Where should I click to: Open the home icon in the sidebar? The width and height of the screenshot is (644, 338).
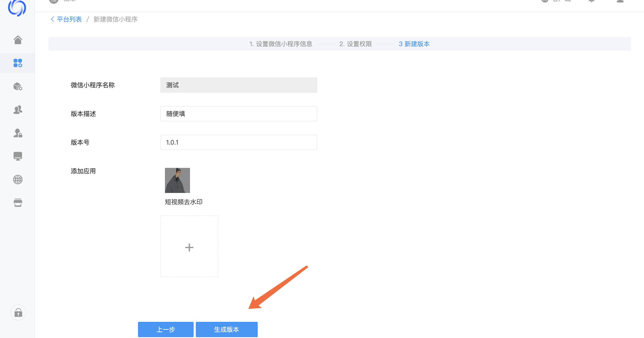pos(18,40)
